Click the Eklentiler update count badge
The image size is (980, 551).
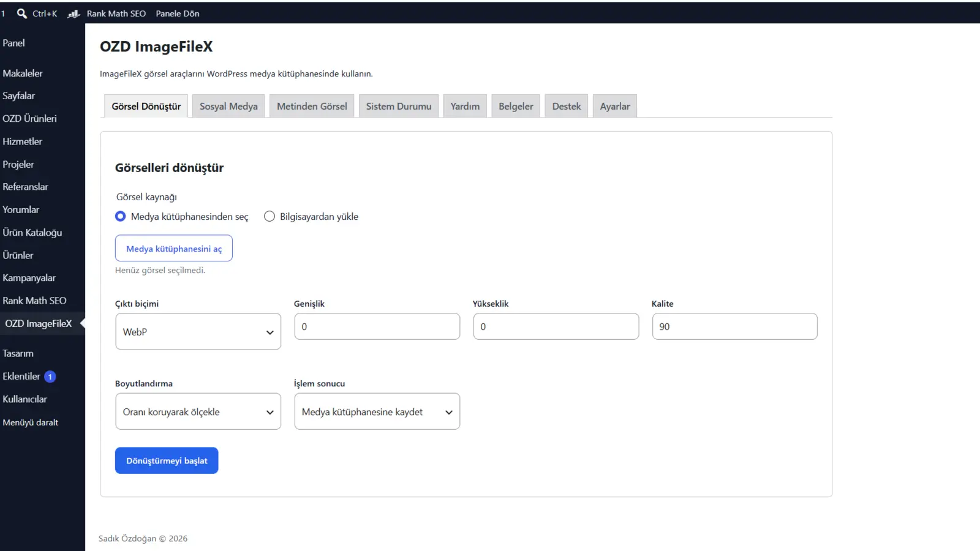click(50, 377)
